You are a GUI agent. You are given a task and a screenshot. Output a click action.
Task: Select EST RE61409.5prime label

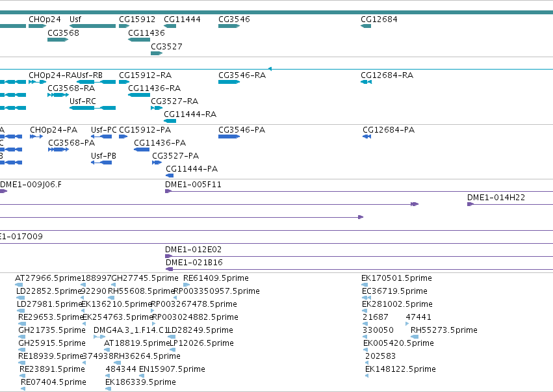point(216,278)
